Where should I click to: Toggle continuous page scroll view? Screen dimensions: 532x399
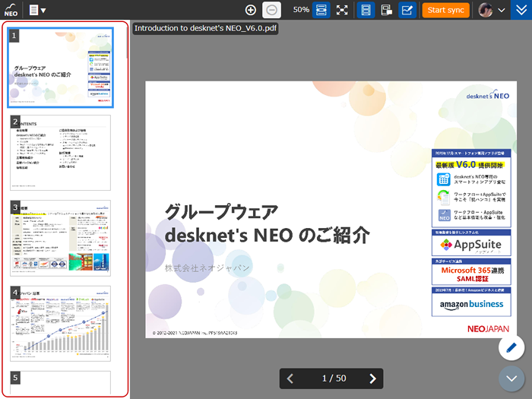(x=321, y=10)
